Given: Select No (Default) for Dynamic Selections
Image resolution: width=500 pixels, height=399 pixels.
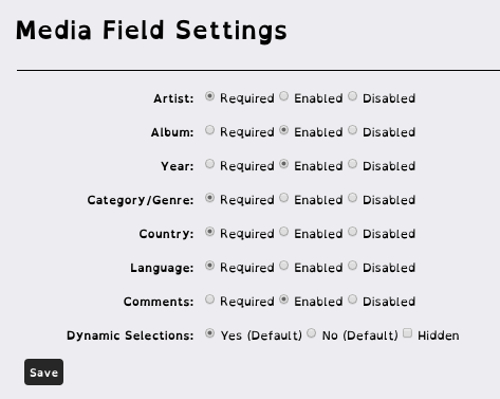Looking at the screenshot, I should [x=311, y=333].
